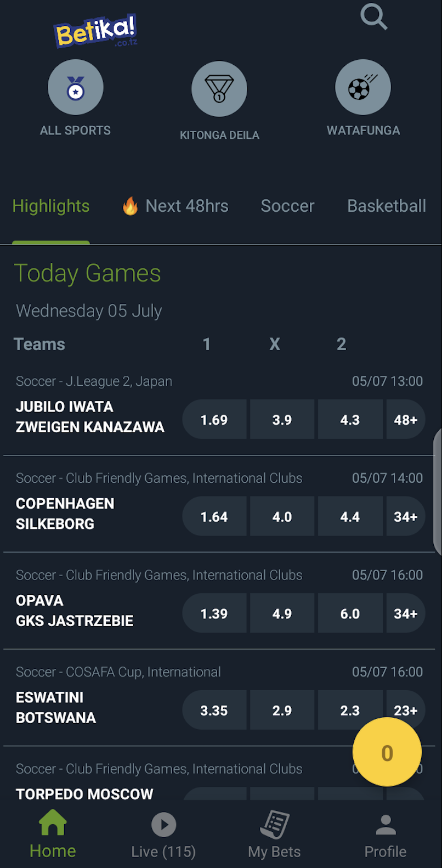Tap the All Sports medal icon
The width and height of the screenshot is (442, 868).
click(x=76, y=88)
